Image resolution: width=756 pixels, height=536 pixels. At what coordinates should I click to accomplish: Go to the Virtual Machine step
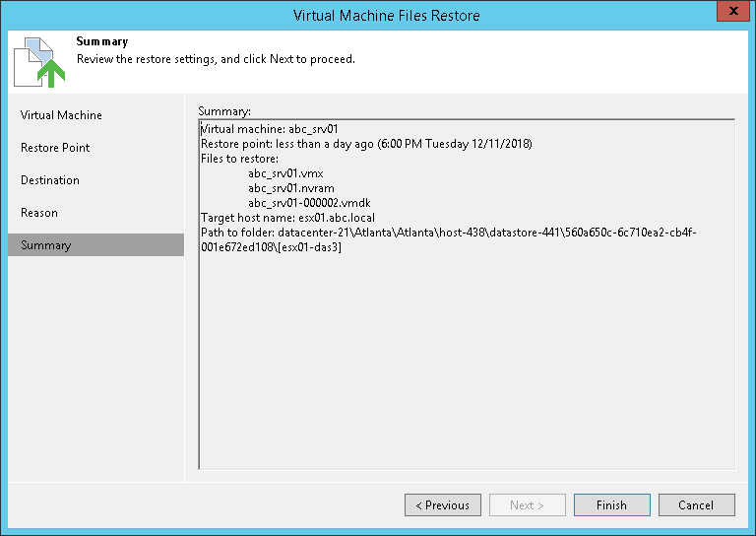pos(61,115)
